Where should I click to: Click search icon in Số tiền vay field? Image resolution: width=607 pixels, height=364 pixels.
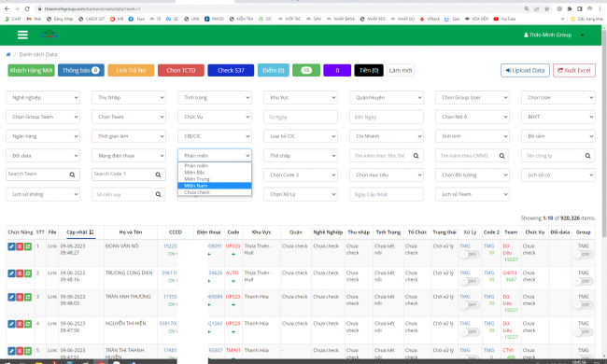(158, 194)
